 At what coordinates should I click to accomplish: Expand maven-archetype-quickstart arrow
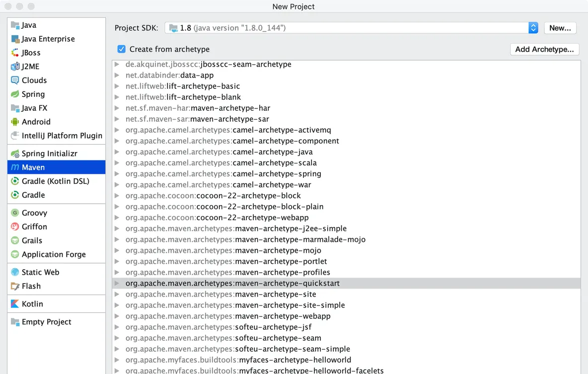[x=117, y=283]
